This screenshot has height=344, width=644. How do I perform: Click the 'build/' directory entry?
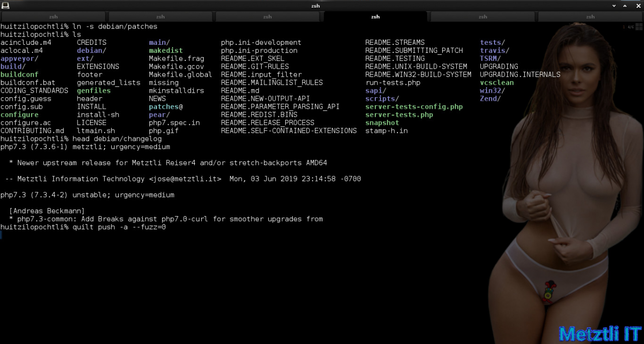[x=13, y=66]
